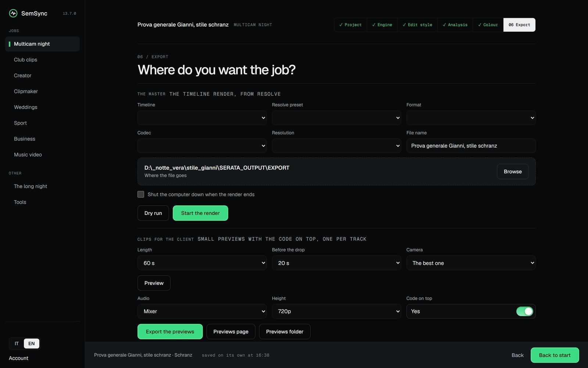Go to the Edit style step
The image size is (588, 368).
pos(417,25)
